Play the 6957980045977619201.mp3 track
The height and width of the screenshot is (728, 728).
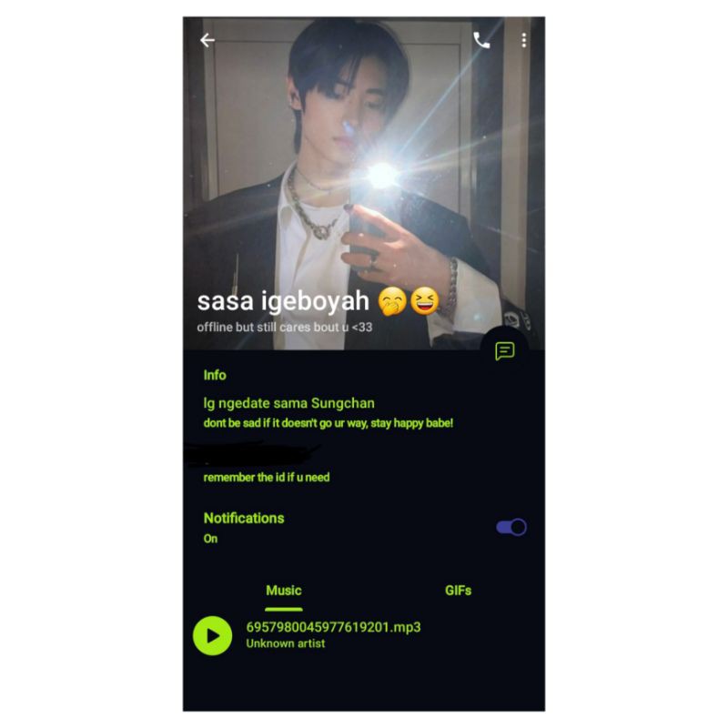pyautogui.click(x=212, y=635)
